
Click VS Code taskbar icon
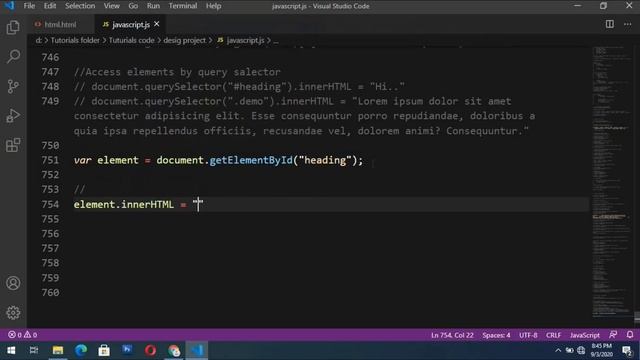point(197,350)
